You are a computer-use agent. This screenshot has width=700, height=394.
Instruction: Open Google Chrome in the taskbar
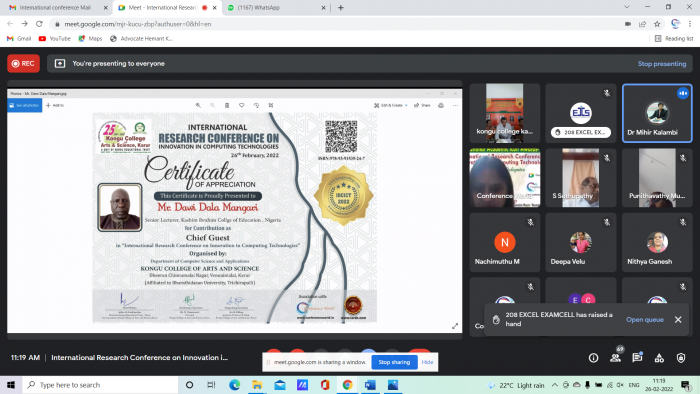[347, 385]
